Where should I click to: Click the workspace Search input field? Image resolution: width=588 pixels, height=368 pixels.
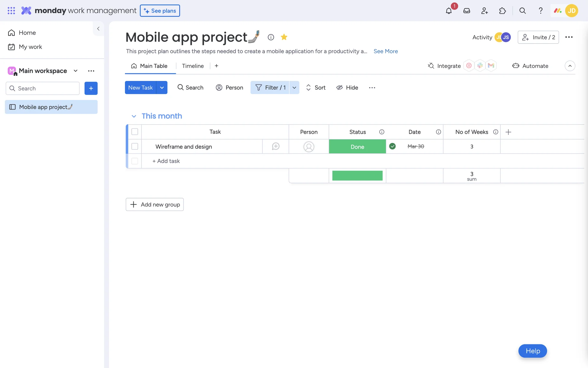pyautogui.click(x=47, y=88)
